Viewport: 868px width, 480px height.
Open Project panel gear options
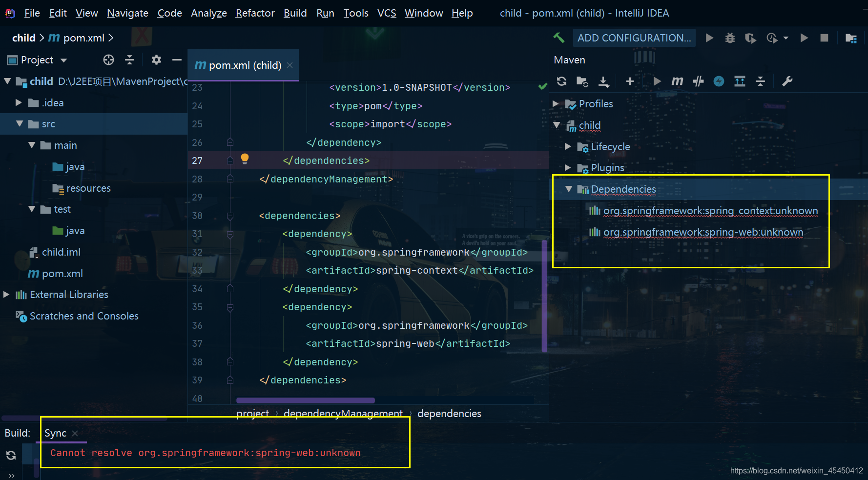click(x=156, y=60)
